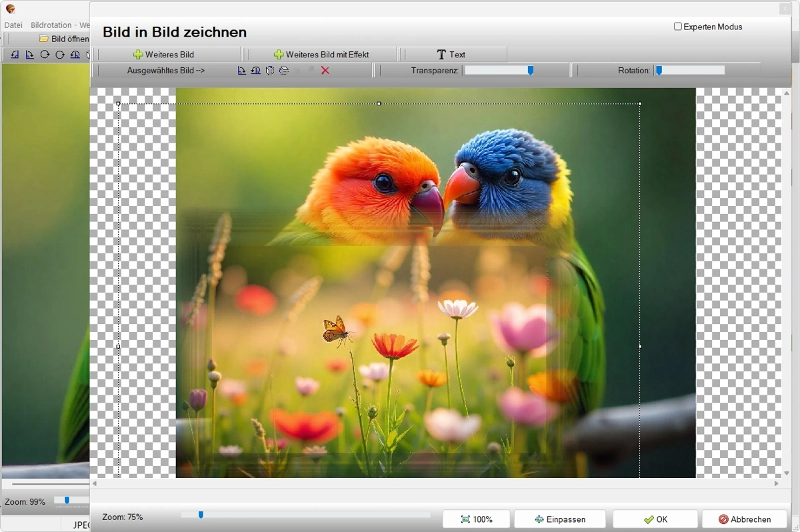Enable the Experten Modus checkbox
The height and width of the screenshot is (532, 800).
(x=678, y=27)
